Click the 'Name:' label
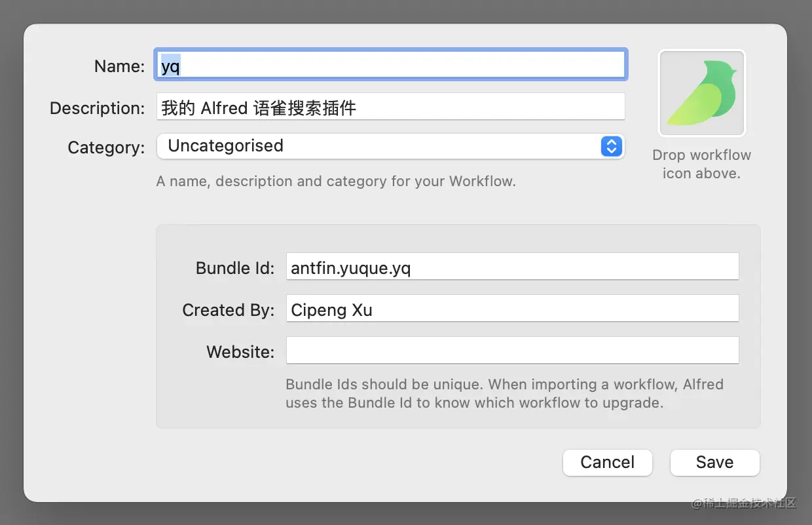The width and height of the screenshot is (812, 525). 120,66
